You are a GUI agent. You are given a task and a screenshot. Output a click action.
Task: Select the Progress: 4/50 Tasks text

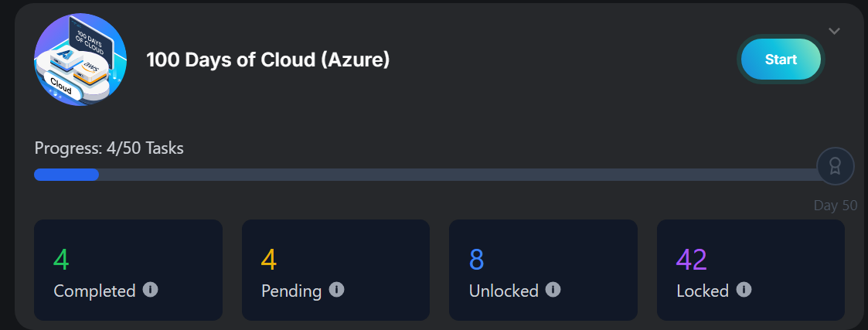click(109, 148)
